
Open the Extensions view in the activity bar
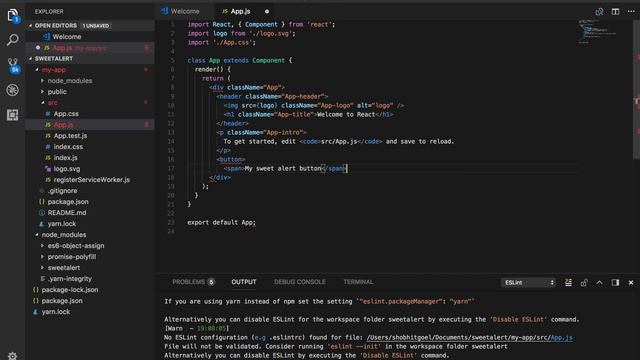tap(13, 115)
